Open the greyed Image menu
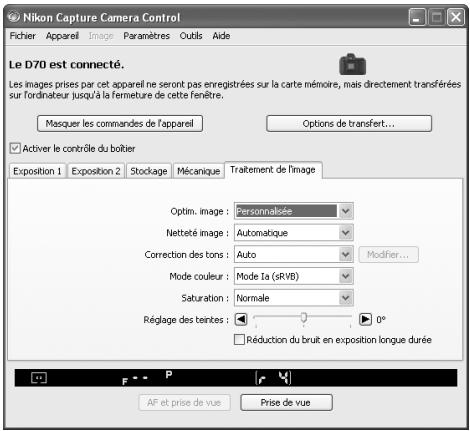The height and width of the screenshot is (431, 470). (x=101, y=36)
